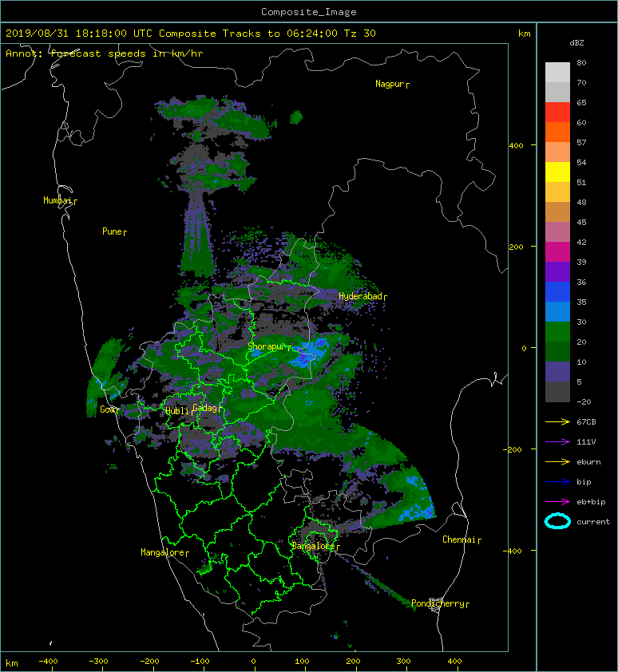Click the blue echo core east of Shorapur
The width and height of the screenshot is (618, 672).
310,353
